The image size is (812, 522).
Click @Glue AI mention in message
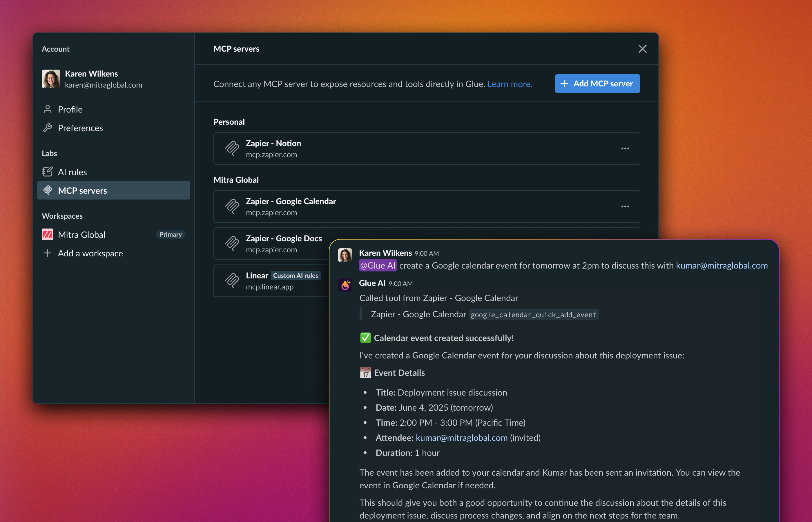click(x=378, y=265)
